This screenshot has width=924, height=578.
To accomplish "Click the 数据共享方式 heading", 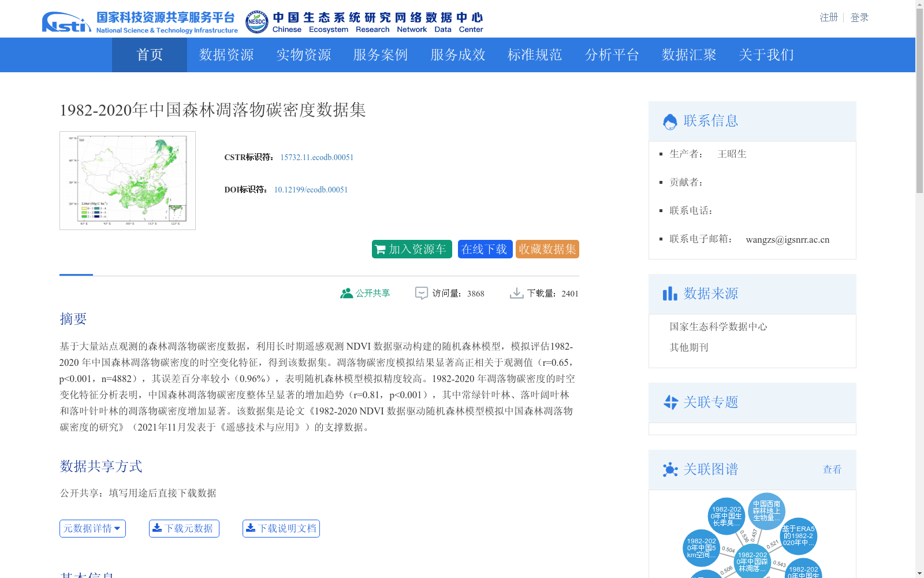I will click(101, 466).
